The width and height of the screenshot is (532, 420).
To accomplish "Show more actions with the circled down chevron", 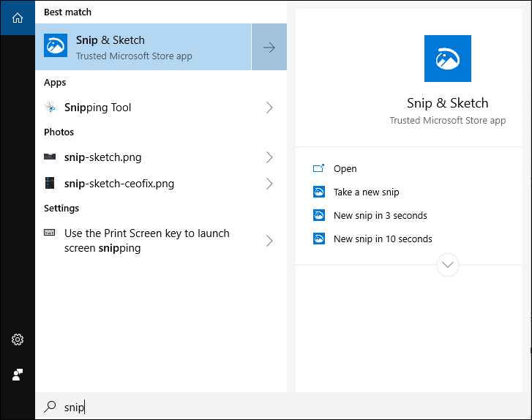I will coord(447,264).
